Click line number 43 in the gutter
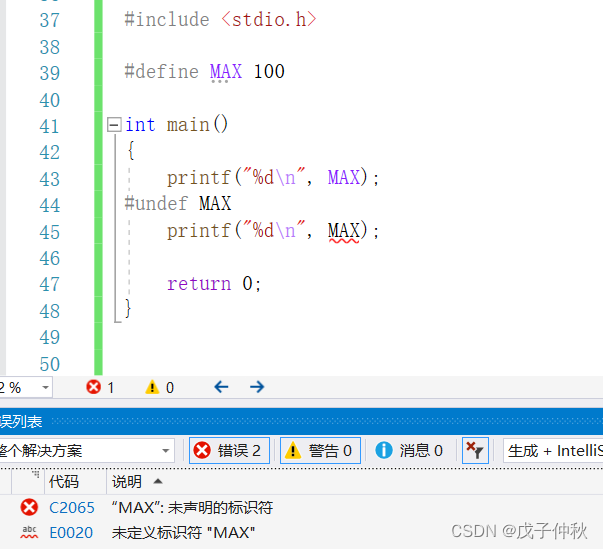 point(50,179)
